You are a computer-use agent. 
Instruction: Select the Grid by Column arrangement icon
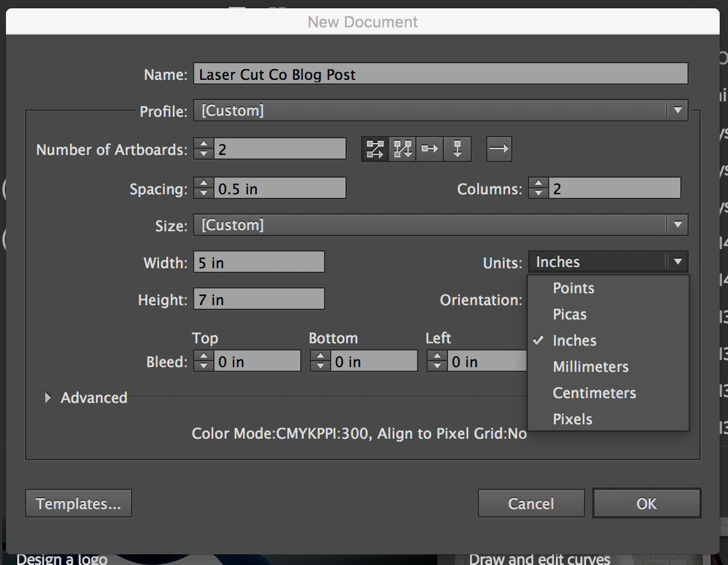pos(402,149)
